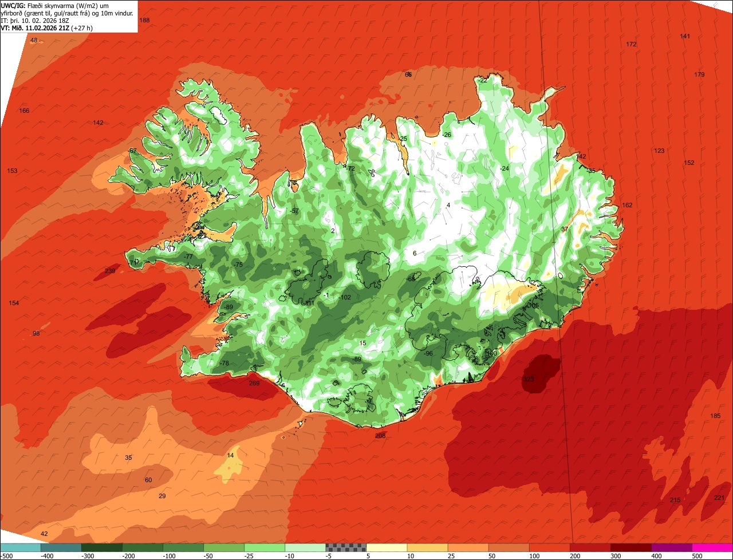This screenshot has width=733, height=560.
Task: Click the map value 14 in the yellow patch
Action: click(230, 455)
